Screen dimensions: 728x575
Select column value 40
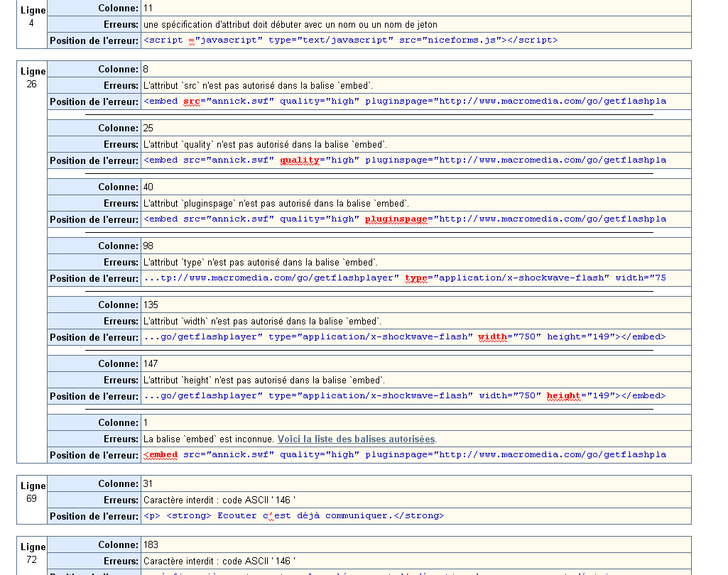pyautogui.click(x=148, y=187)
